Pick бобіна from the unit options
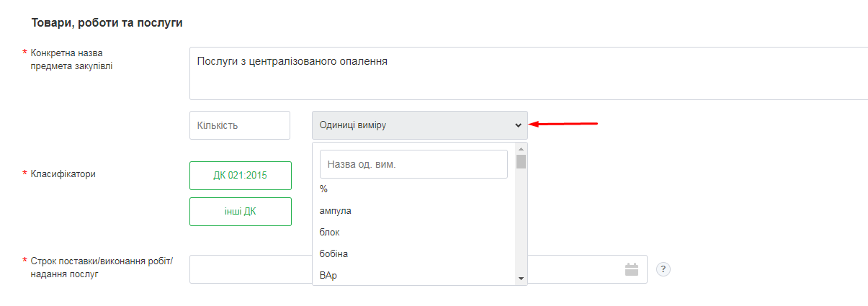Image resolution: width=868 pixels, height=306 pixels. pos(334,254)
